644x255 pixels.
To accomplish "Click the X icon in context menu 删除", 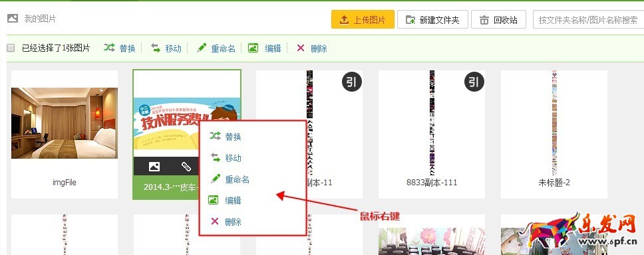I will (x=214, y=221).
